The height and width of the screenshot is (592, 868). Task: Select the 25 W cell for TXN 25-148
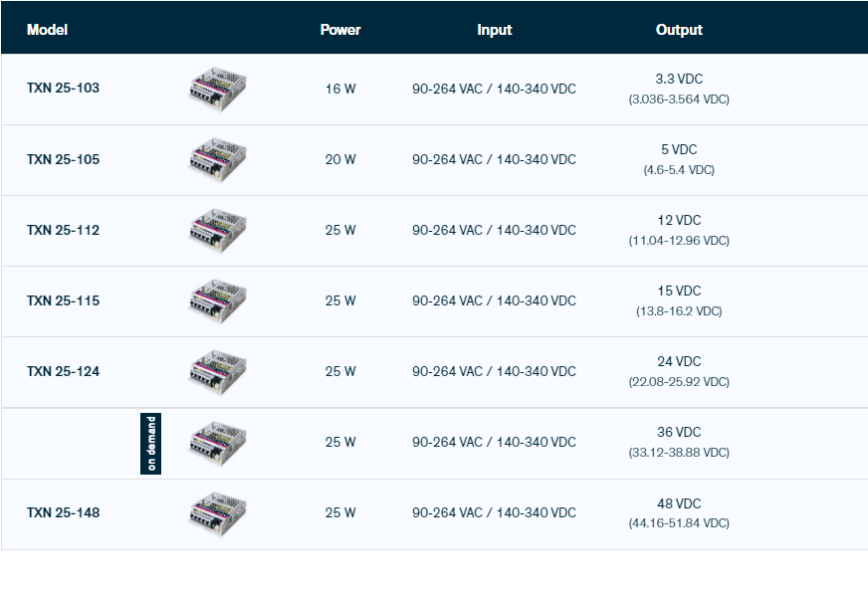click(x=340, y=512)
